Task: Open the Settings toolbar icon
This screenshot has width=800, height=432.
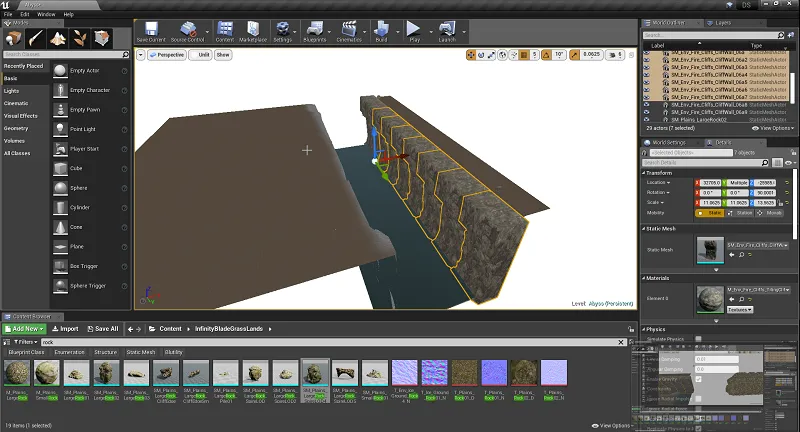Action: pyautogui.click(x=283, y=32)
